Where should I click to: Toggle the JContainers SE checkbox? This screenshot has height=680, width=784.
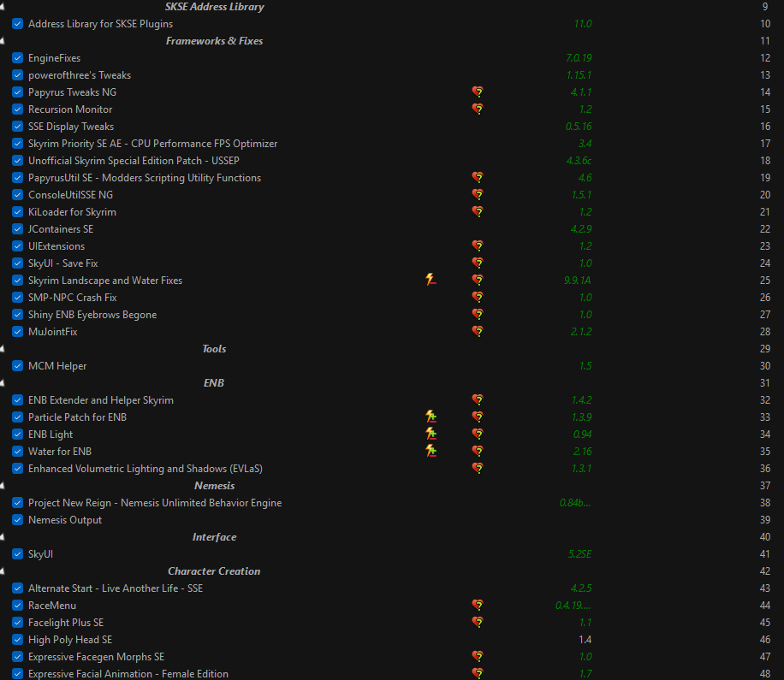coord(17,229)
